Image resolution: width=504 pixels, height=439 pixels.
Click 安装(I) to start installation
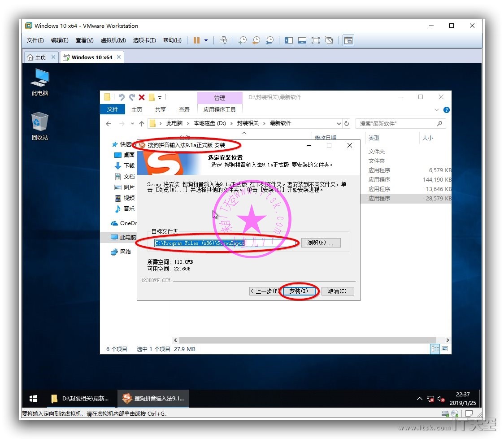[299, 291]
